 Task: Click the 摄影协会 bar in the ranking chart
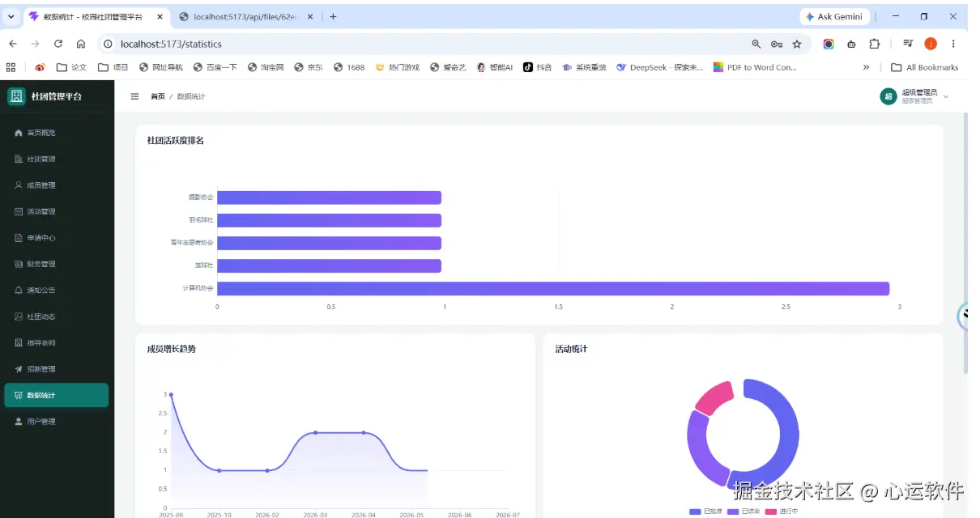click(329, 197)
